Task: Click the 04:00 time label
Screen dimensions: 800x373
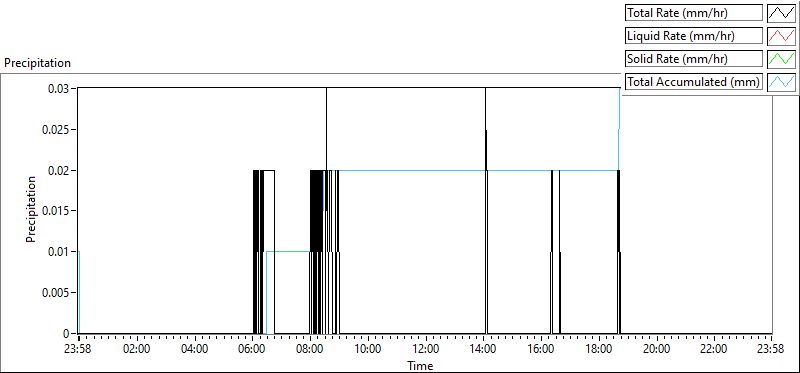Action: (x=194, y=350)
